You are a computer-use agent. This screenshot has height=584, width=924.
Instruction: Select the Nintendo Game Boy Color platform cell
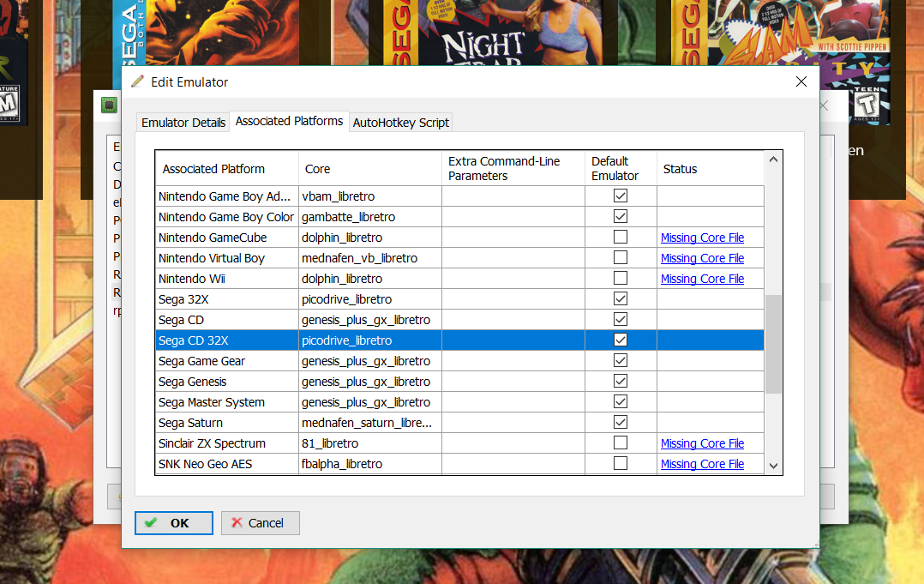coord(227,217)
